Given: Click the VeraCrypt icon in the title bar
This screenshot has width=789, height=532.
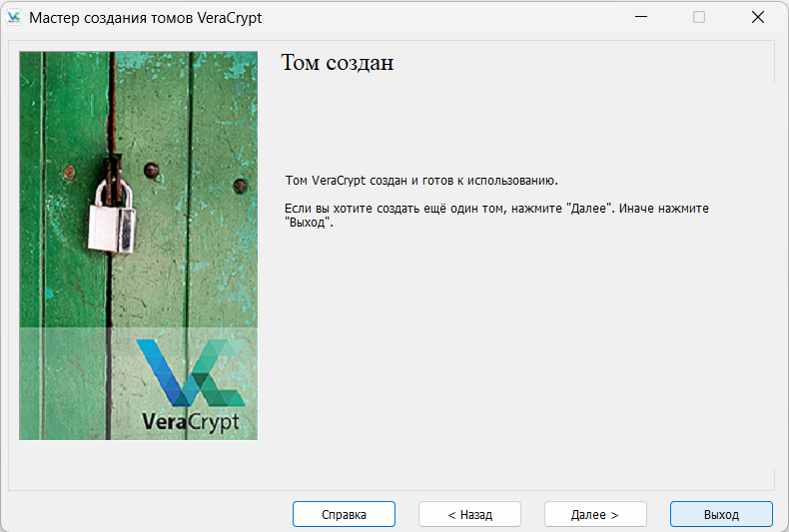Looking at the screenshot, I should pyautogui.click(x=14, y=18).
